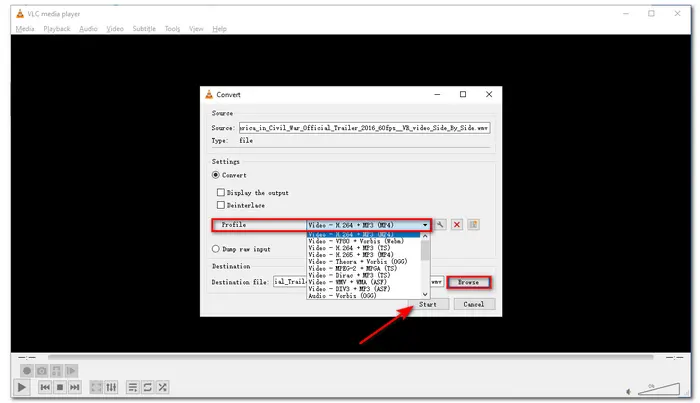This screenshot has width=700, height=403.
Task: Choose Audio - Vorbis (OGG) profile
Action: pyautogui.click(x=363, y=295)
